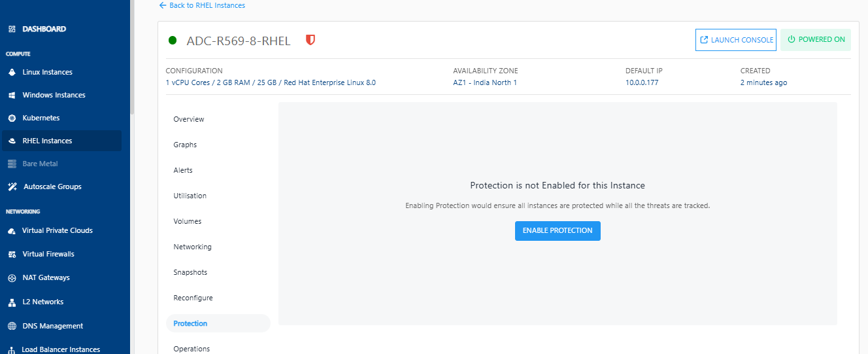This screenshot has width=868, height=354.
Task: Click the sidebar vertical scrollbar
Action: (132, 56)
